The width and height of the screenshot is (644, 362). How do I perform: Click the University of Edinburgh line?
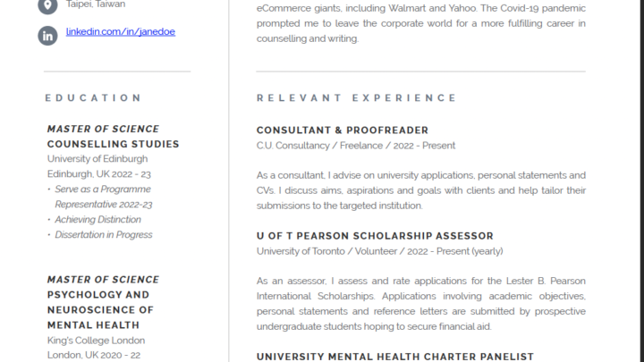(97, 159)
